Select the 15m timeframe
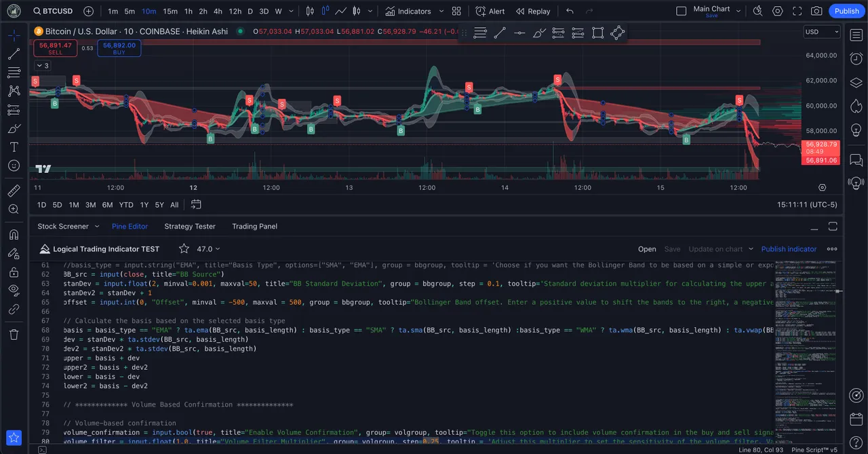 [x=170, y=11]
